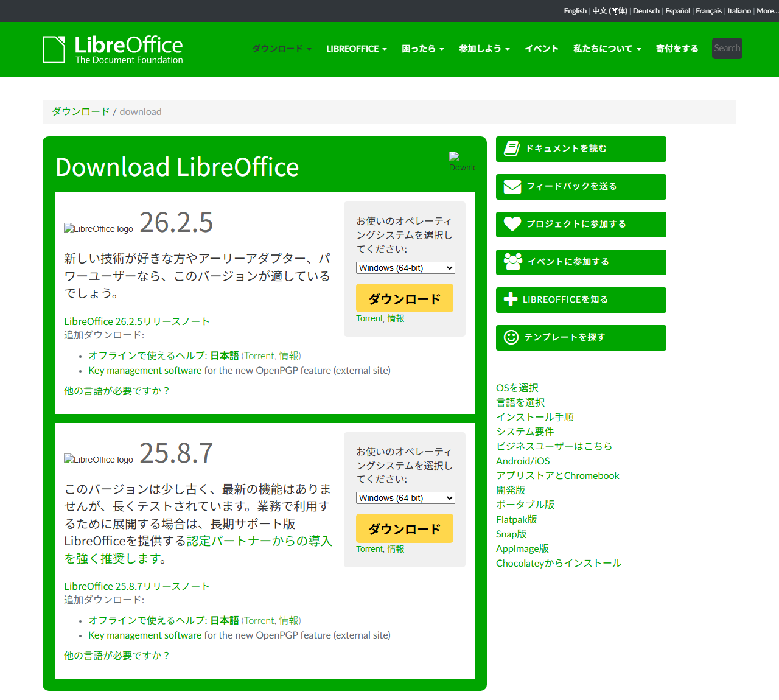Click 情報 link under the 25.8.7 download button
Image resolution: width=779 pixels, height=700 pixels.
[396, 549]
